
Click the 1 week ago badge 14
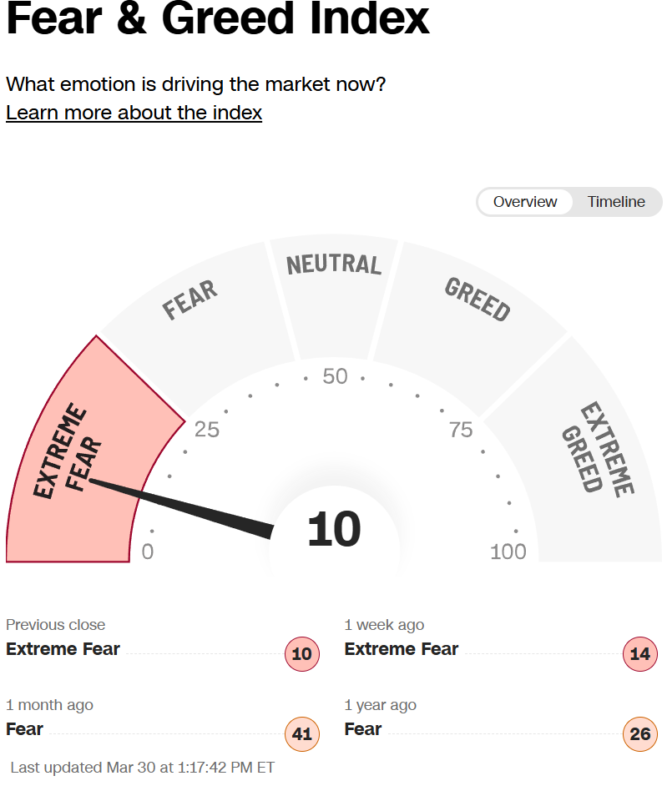click(640, 654)
